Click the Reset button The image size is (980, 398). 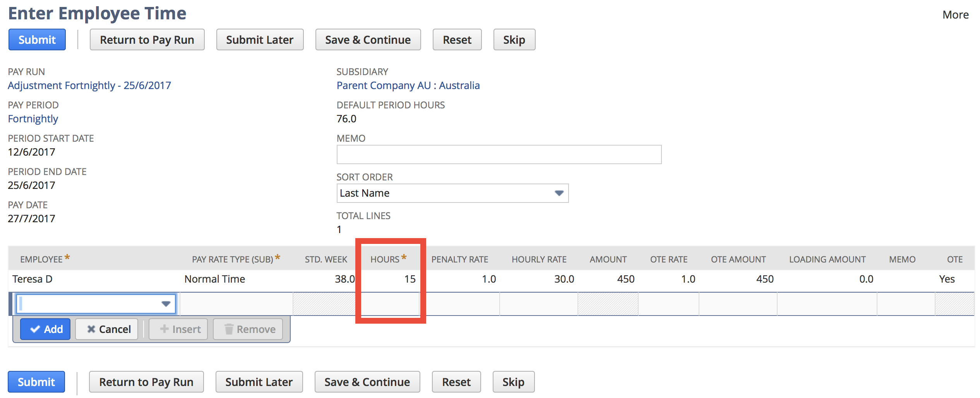457,39
